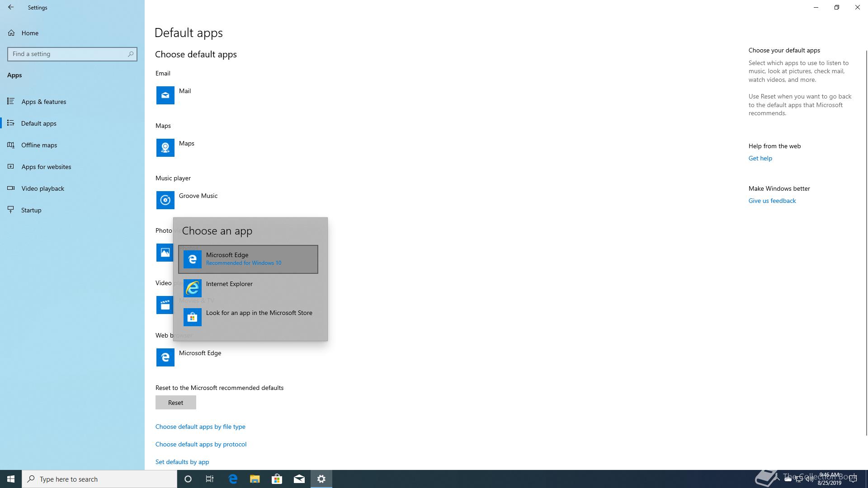Open the notification center icon
The height and width of the screenshot is (488, 868).
pos(853,479)
